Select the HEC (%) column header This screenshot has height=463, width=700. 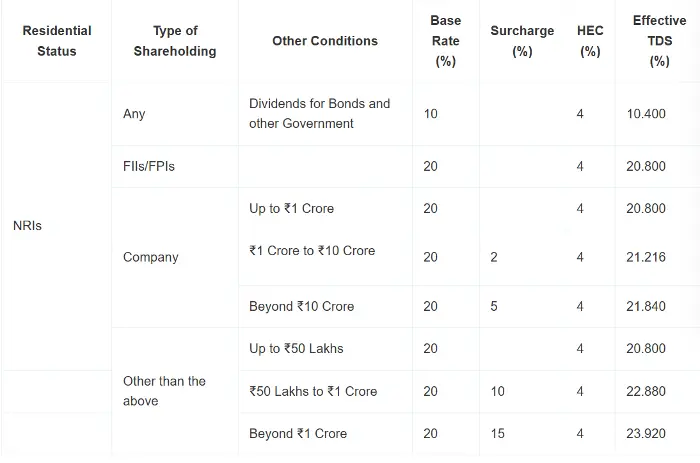pos(590,41)
